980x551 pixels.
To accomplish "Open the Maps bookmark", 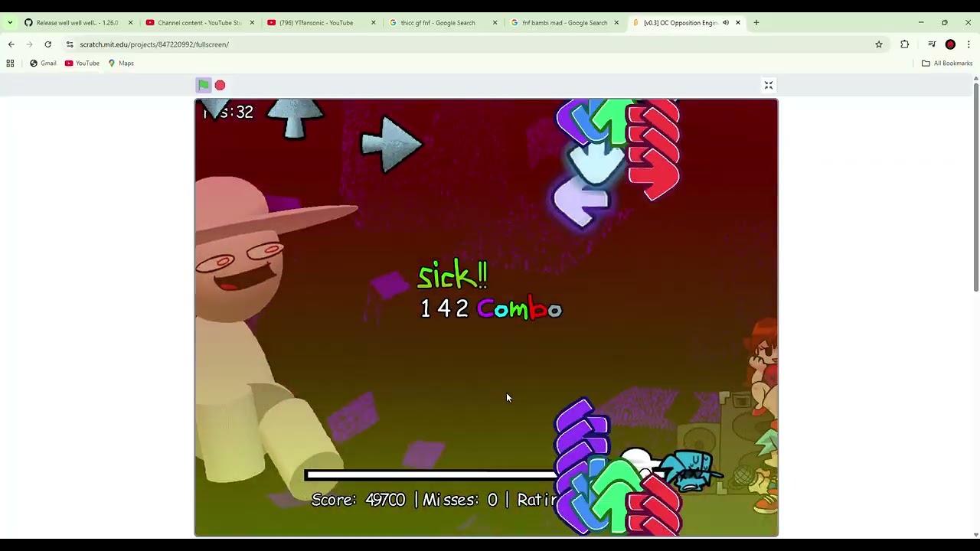I will [121, 64].
